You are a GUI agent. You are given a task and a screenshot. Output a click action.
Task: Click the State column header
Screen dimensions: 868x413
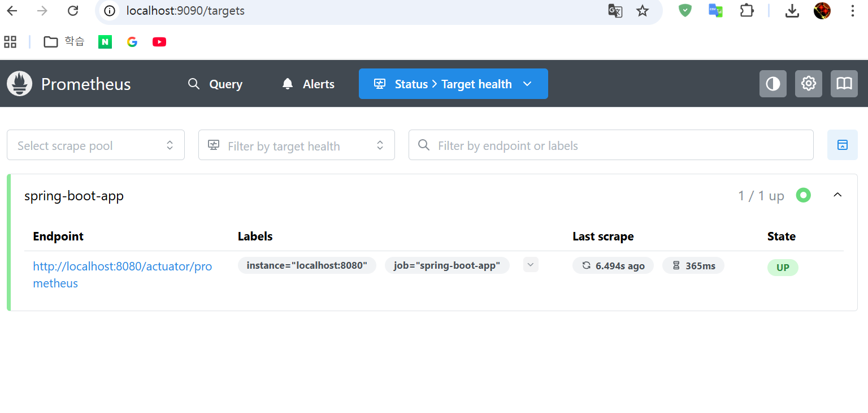coord(782,236)
